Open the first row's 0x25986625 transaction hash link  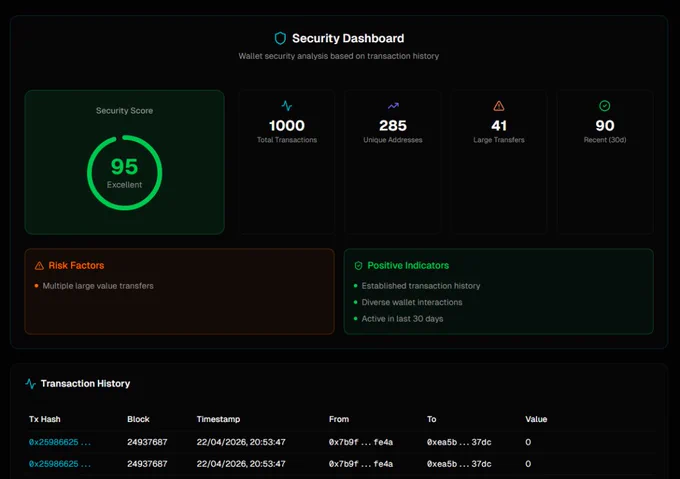(60, 442)
